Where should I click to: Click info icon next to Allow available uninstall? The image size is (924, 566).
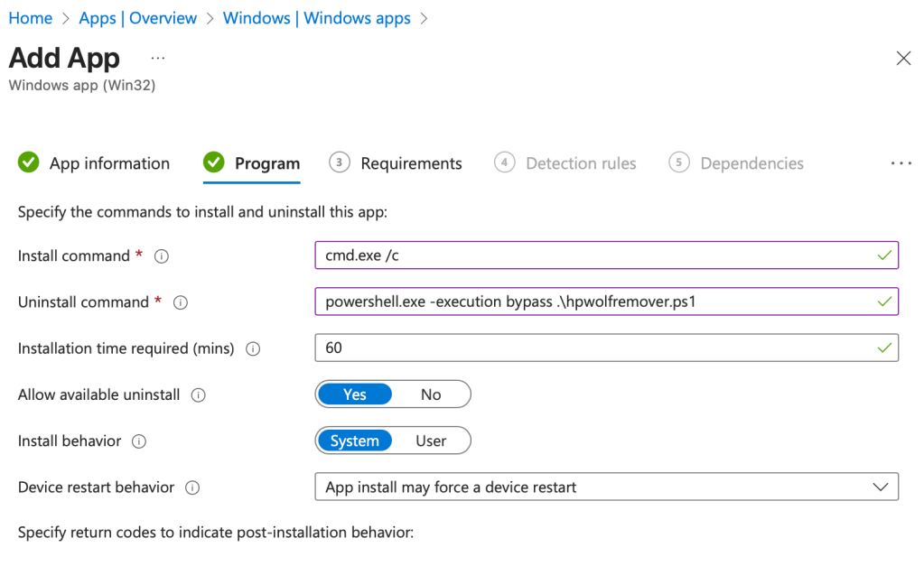click(x=199, y=394)
